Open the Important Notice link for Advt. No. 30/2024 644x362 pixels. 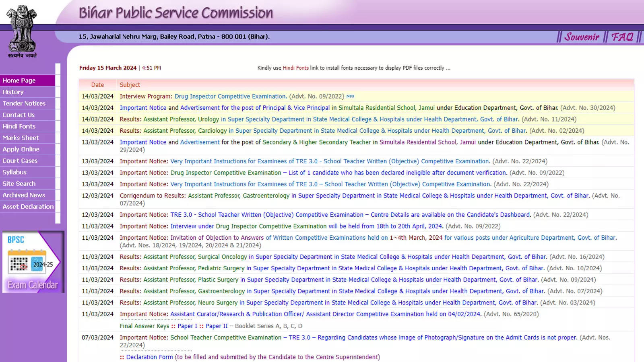[x=143, y=108]
